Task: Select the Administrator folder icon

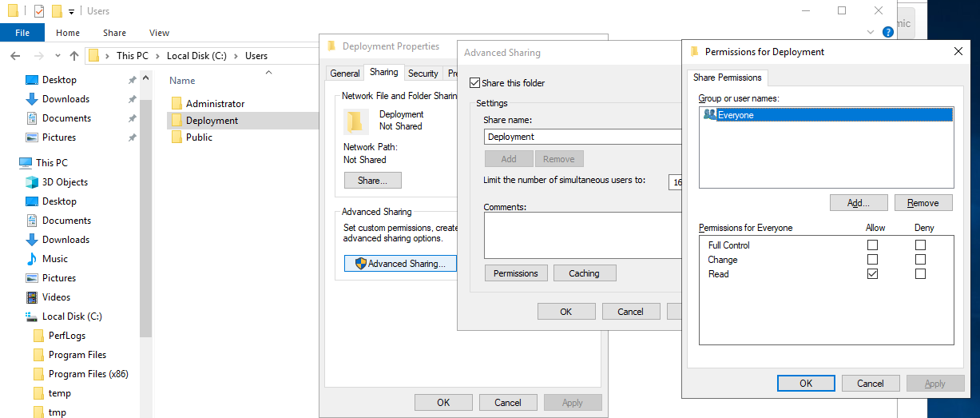Action: pos(177,104)
